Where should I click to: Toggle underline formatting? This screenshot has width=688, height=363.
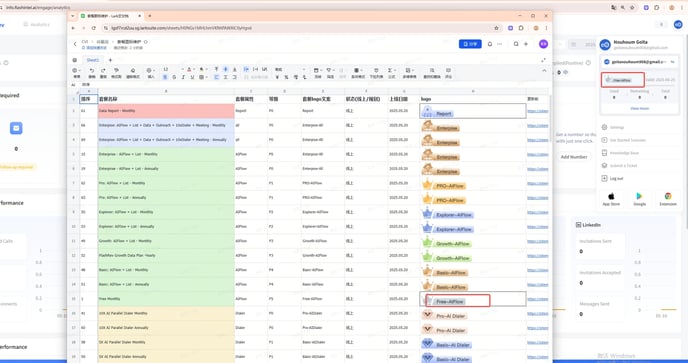coord(192,77)
